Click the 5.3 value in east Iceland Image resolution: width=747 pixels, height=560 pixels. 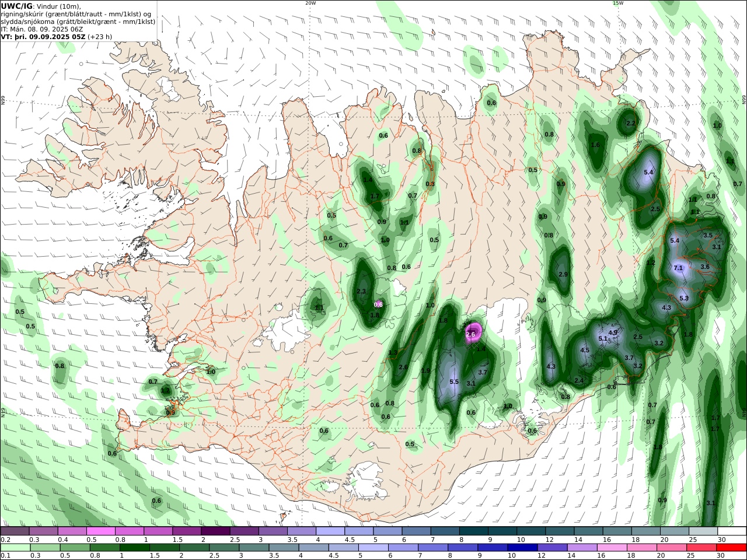pos(684,298)
